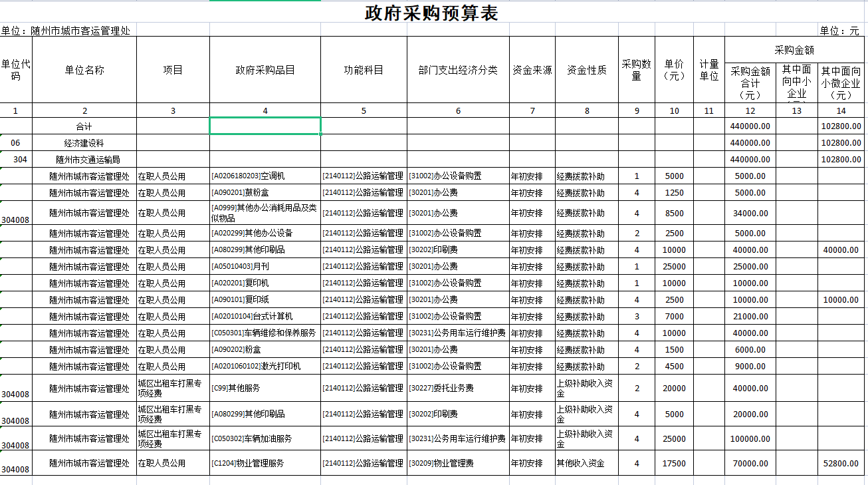Select unit code cell 304
This screenshot has width=868, height=485.
click(x=16, y=159)
